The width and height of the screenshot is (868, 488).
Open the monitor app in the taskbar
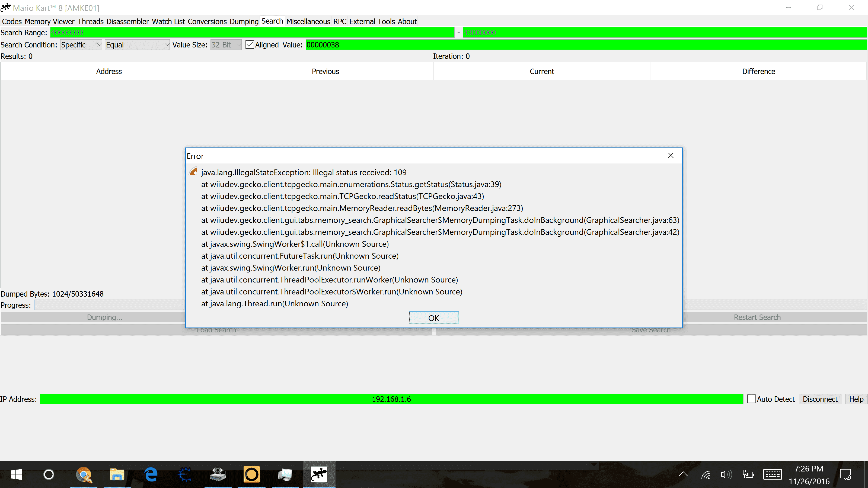[285, 474]
